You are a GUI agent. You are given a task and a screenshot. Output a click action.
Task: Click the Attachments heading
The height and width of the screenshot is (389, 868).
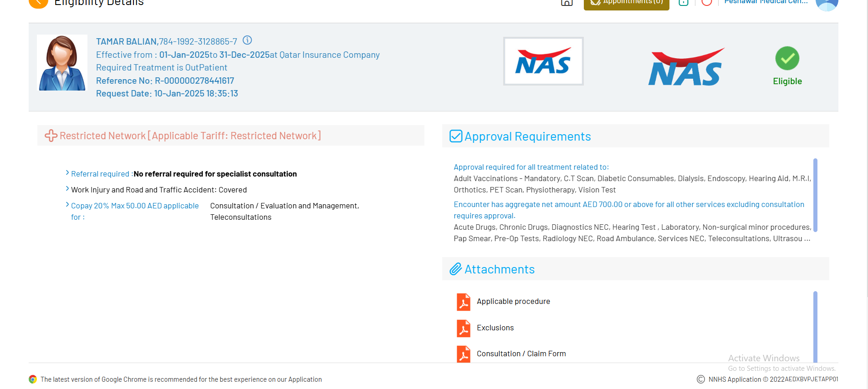(500, 269)
